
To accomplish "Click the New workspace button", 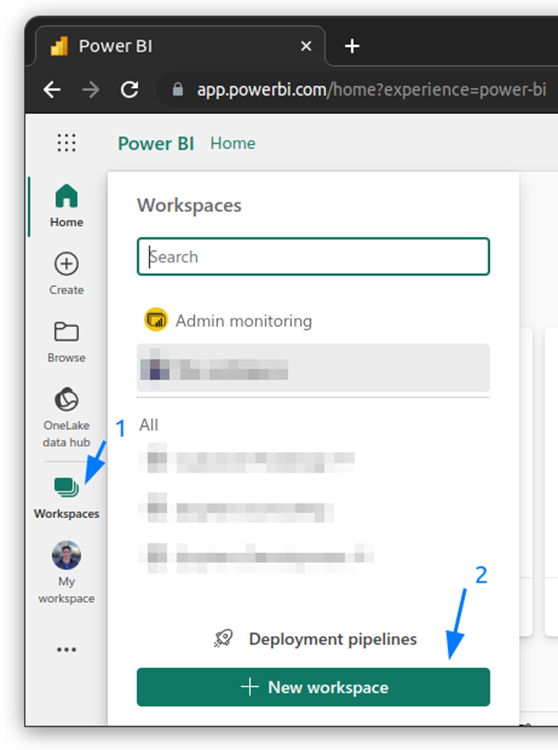I will (313, 687).
